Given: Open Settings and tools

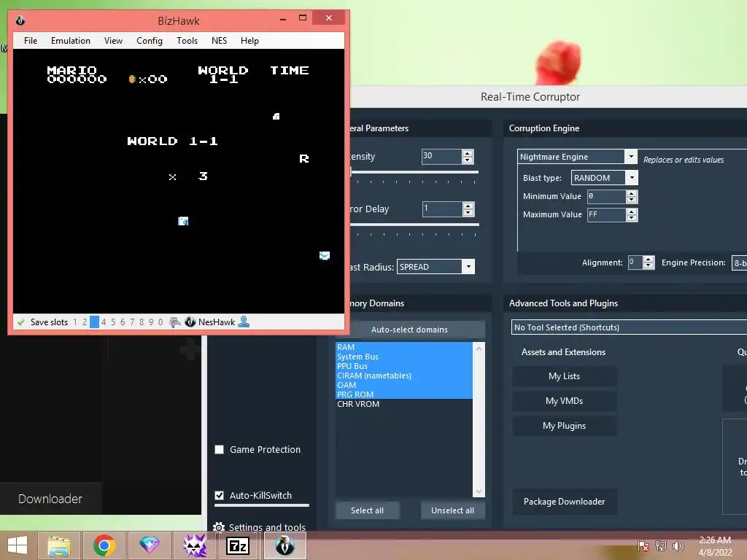Looking at the screenshot, I should (267, 527).
